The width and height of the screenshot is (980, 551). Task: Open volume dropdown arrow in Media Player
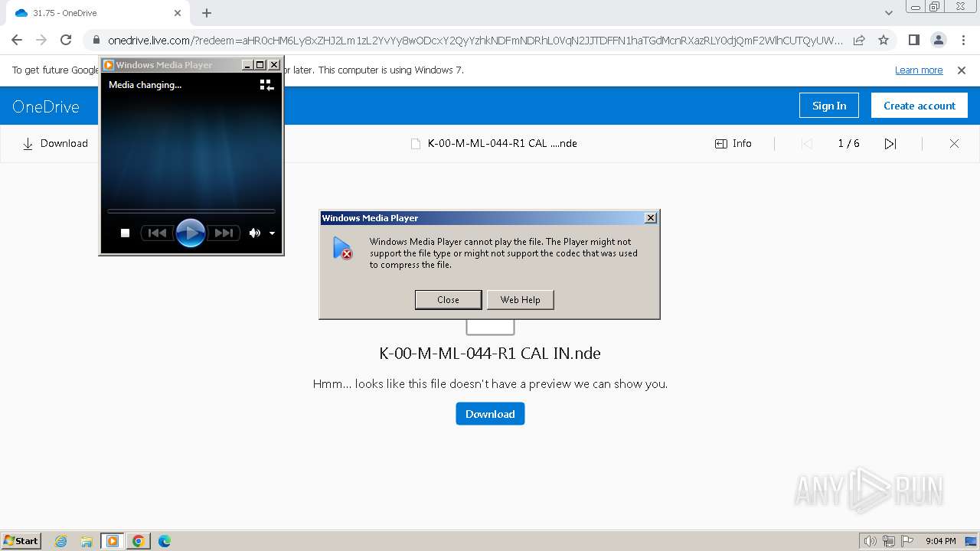(272, 233)
